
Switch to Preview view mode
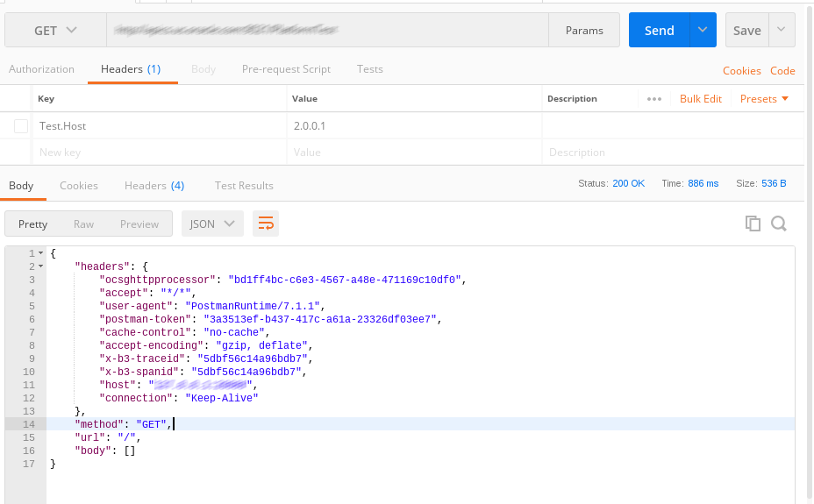[x=139, y=224]
